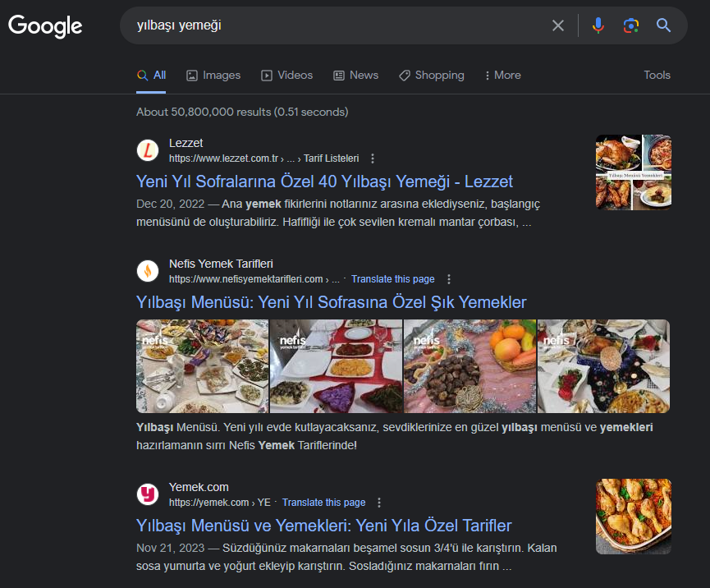710x588 pixels.
Task: Click the Yemek.com site name text
Action: (199, 487)
